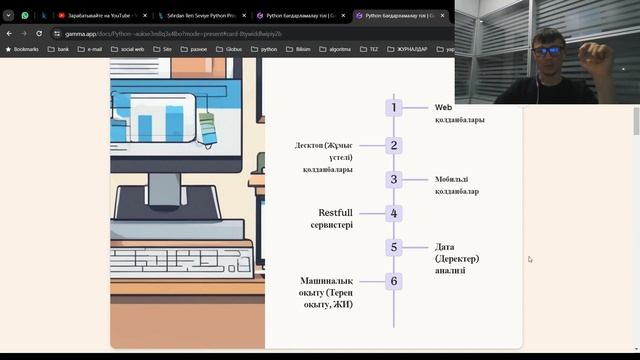Select the Десктоп (Жұмыс үстелі) қолданбалары text

coord(324,157)
